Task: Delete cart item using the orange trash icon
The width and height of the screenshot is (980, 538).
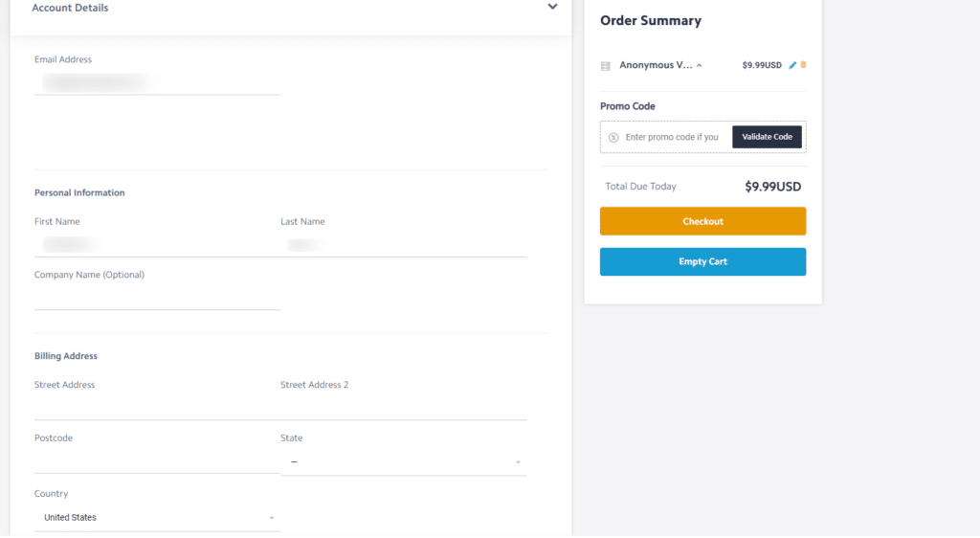Action: (804, 64)
